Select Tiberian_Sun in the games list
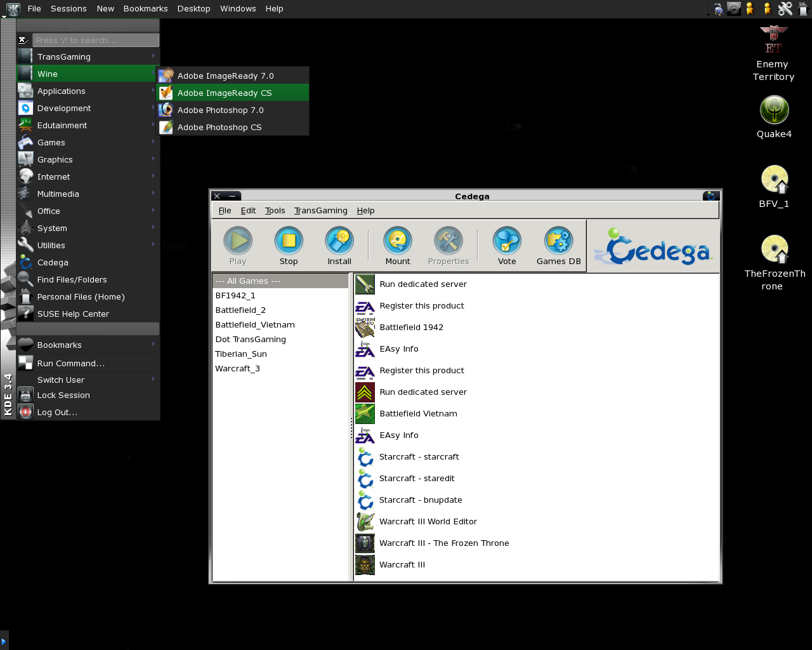 click(280, 354)
